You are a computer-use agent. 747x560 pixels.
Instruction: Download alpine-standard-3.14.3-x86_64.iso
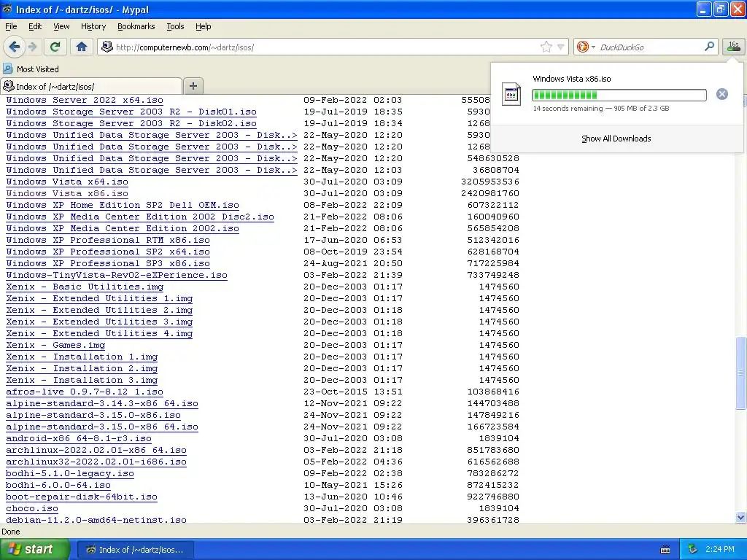pos(102,403)
